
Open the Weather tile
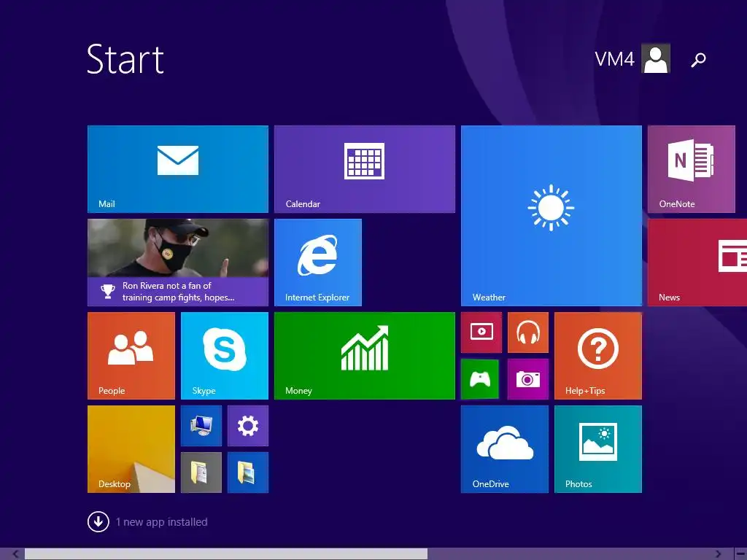click(551, 216)
